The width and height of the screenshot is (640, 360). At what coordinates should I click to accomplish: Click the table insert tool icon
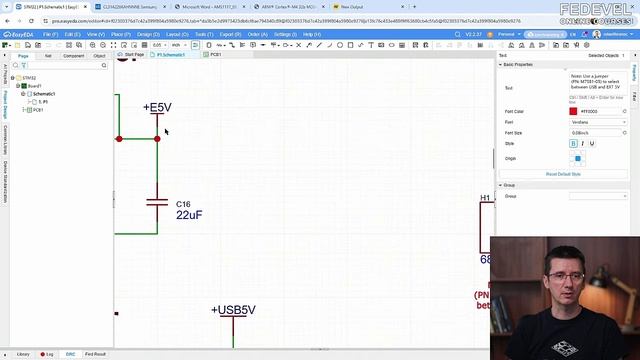[402, 45]
